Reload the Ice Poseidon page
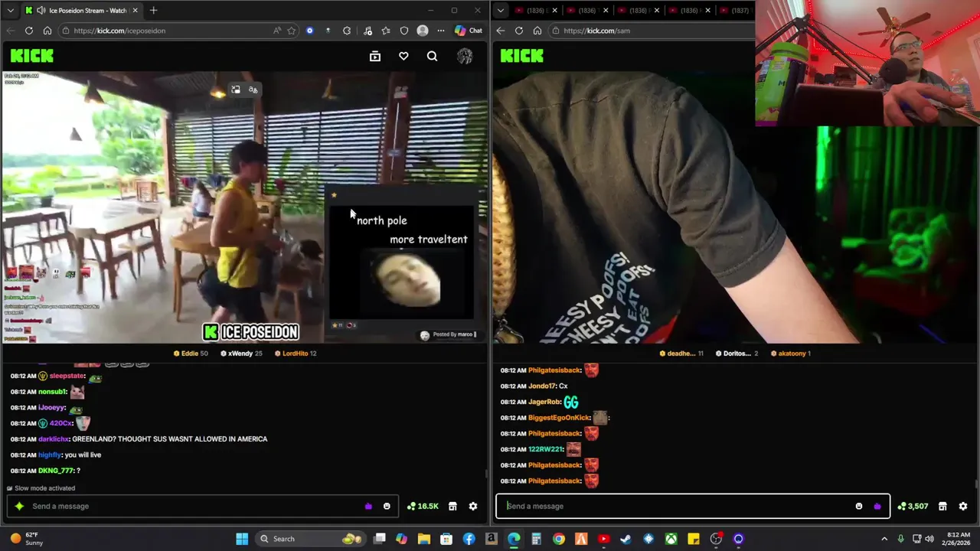The width and height of the screenshot is (980, 551). pos(29,31)
